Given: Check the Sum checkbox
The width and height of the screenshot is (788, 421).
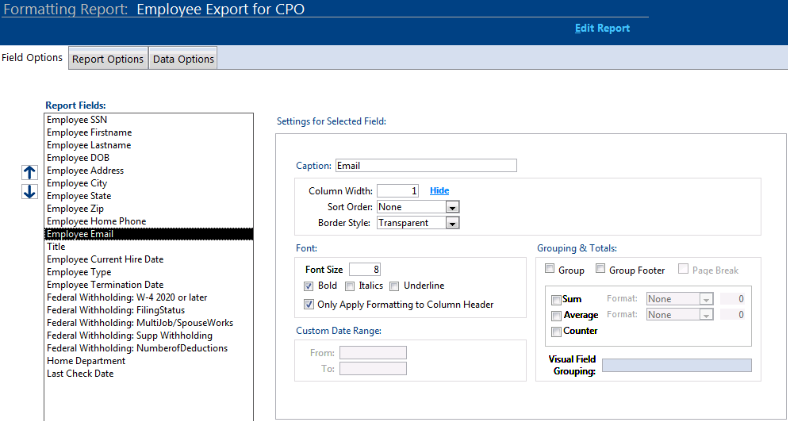Looking at the screenshot, I should pyautogui.click(x=556, y=300).
